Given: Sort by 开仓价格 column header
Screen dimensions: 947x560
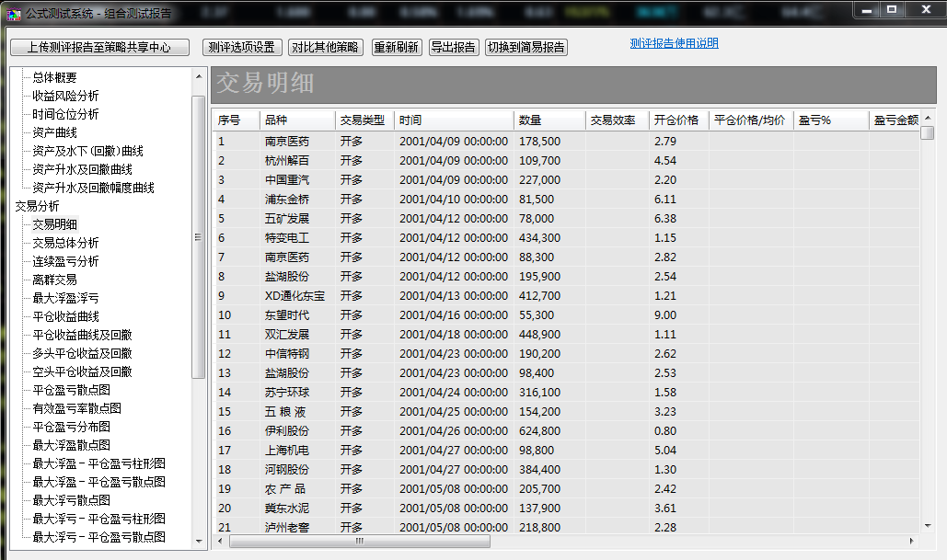Looking at the screenshot, I should [677, 120].
